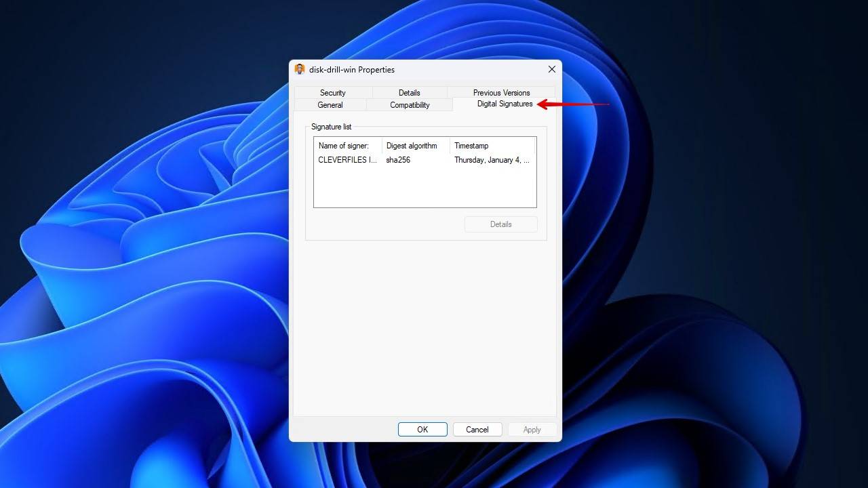Switch to the Compatibility tab
The image size is (868, 488).
(410, 105)
